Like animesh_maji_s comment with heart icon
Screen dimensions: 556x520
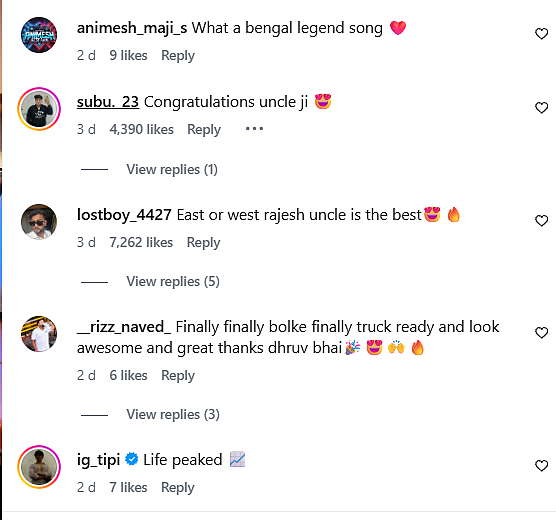pos(541,34)
